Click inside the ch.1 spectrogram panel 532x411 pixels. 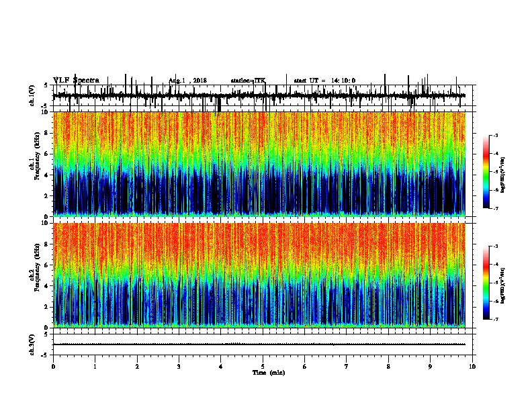pyautogui.click(x=259, y=164)
